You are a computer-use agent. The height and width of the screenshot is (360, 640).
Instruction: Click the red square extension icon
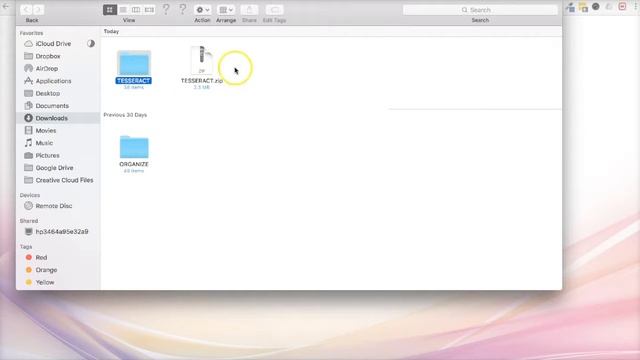tap(622, 7)
